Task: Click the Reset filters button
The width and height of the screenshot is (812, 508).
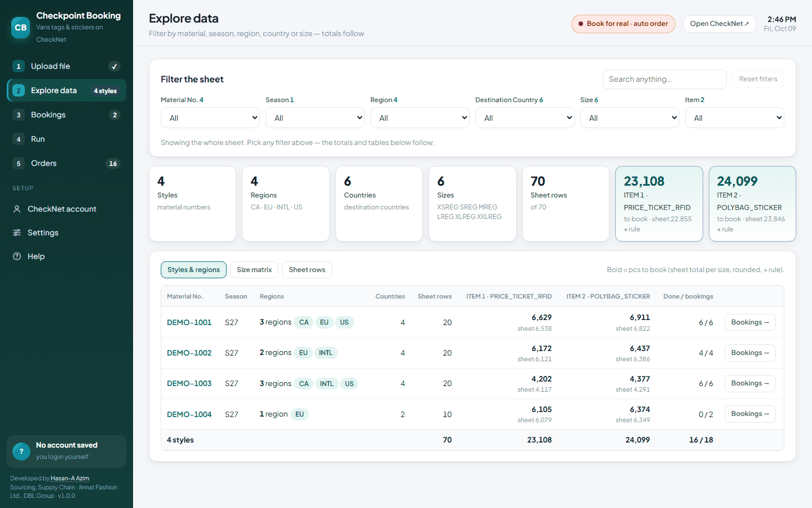Action: click(758, 79)
